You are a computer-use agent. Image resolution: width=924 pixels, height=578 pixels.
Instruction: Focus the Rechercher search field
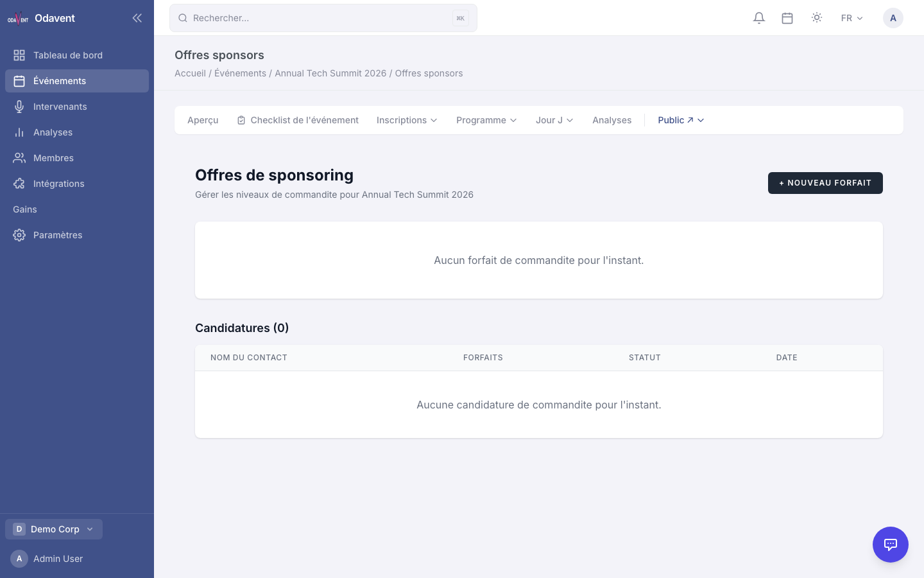click(x=323, y=18)
